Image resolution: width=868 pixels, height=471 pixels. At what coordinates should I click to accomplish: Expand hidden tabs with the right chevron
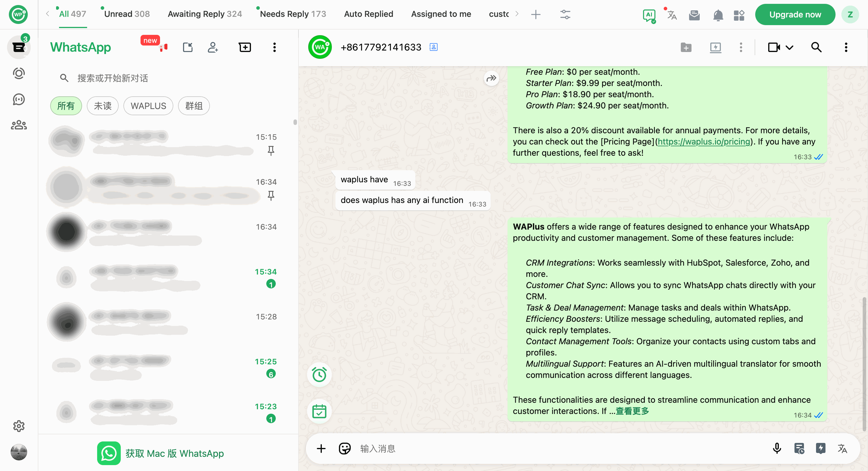point(517,14)
